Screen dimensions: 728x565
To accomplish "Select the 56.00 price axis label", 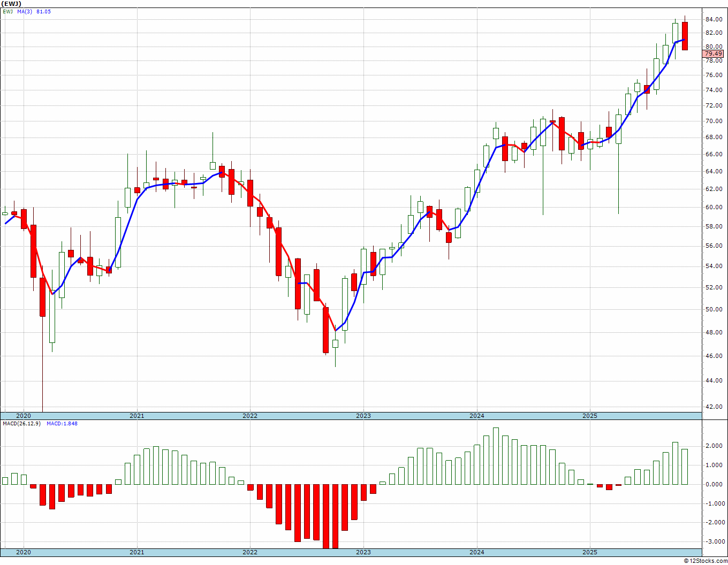I will tap(714, 246).
